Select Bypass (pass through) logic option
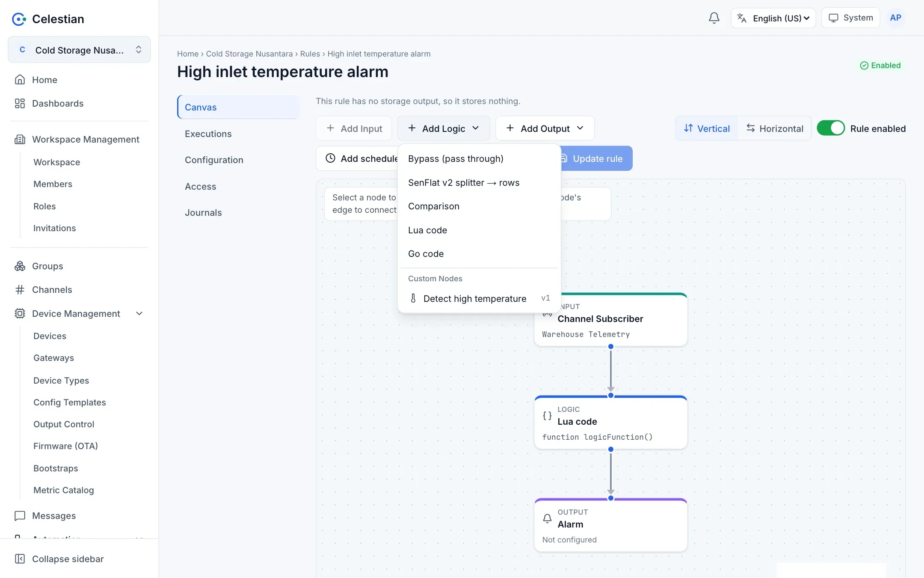 (479, 158)
